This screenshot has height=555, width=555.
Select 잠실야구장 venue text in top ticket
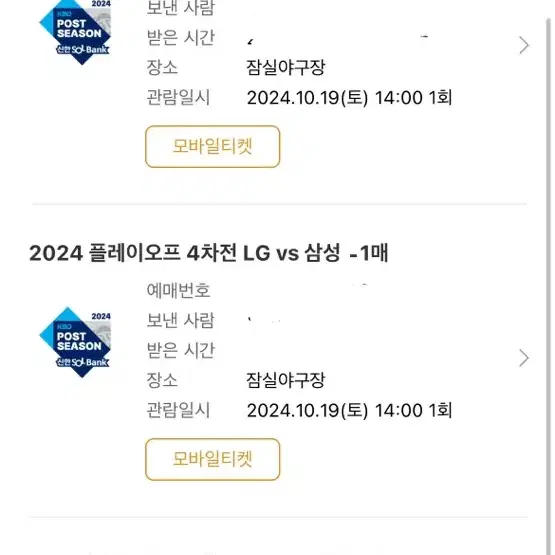[286, 67]
